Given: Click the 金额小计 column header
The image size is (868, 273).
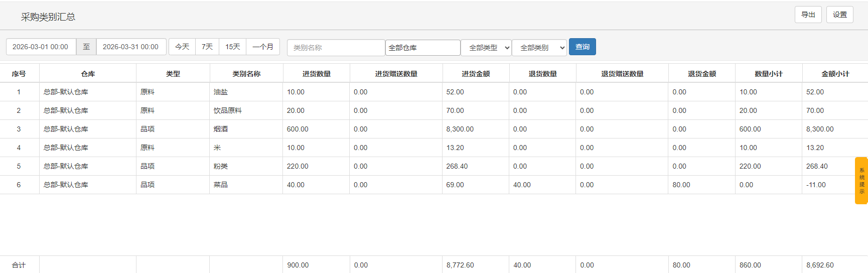Looking at the screenshot, I should (835, 74).
